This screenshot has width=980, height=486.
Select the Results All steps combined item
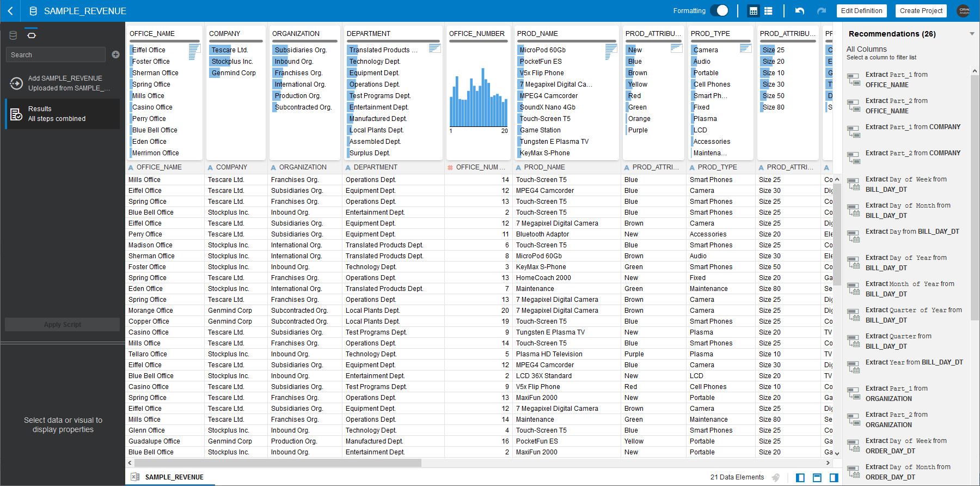tap(63, 114)
